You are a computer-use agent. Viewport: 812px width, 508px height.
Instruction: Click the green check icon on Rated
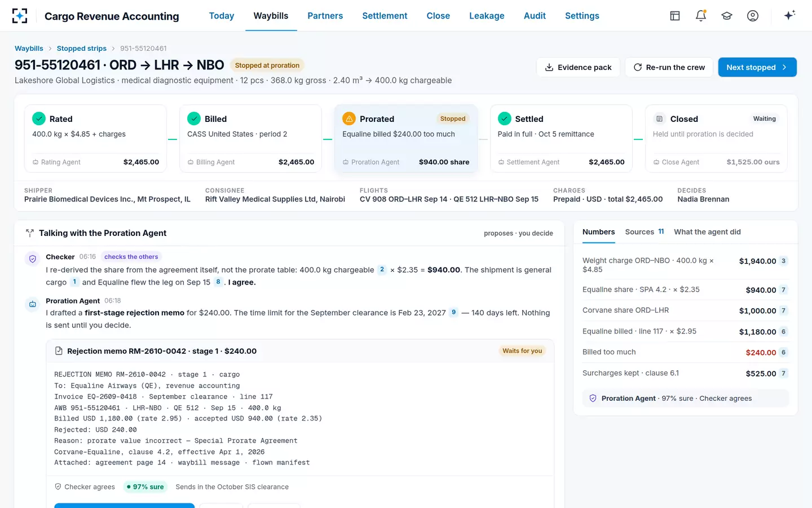[x=39, y=119]
